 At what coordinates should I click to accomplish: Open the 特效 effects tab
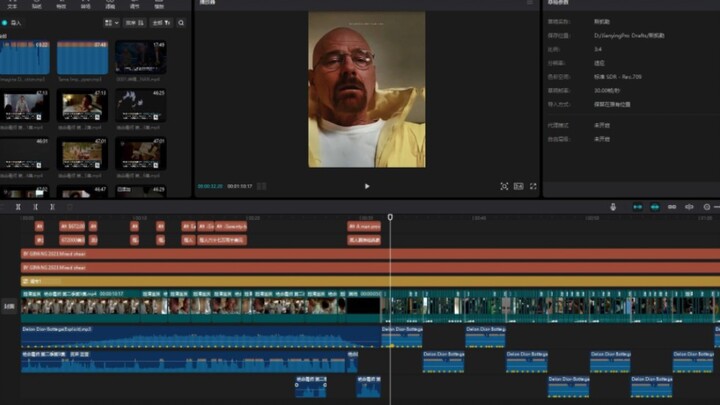tap(61, 5)
